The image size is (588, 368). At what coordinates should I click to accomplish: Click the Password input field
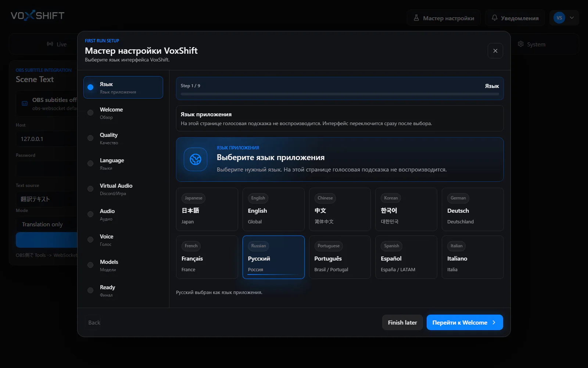[x=47, y=169]
